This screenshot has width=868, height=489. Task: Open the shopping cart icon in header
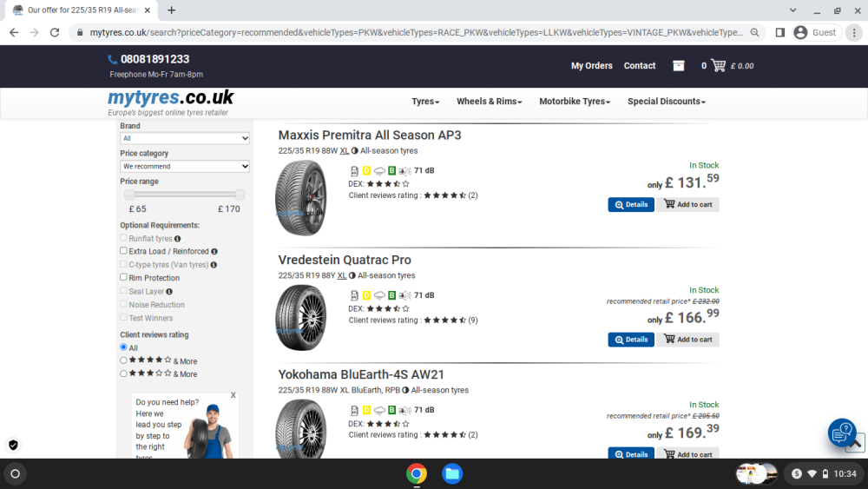pyautogui.click(x=718, y=65)
